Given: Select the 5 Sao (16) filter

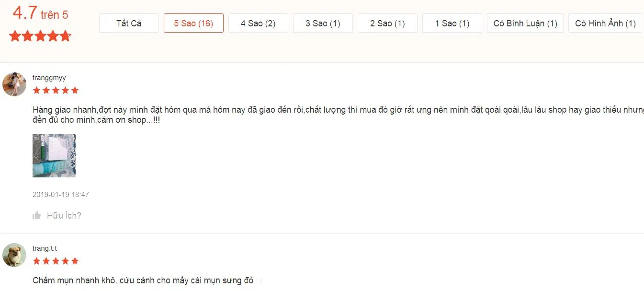Looking at the screenshot, I should (193, 23).
